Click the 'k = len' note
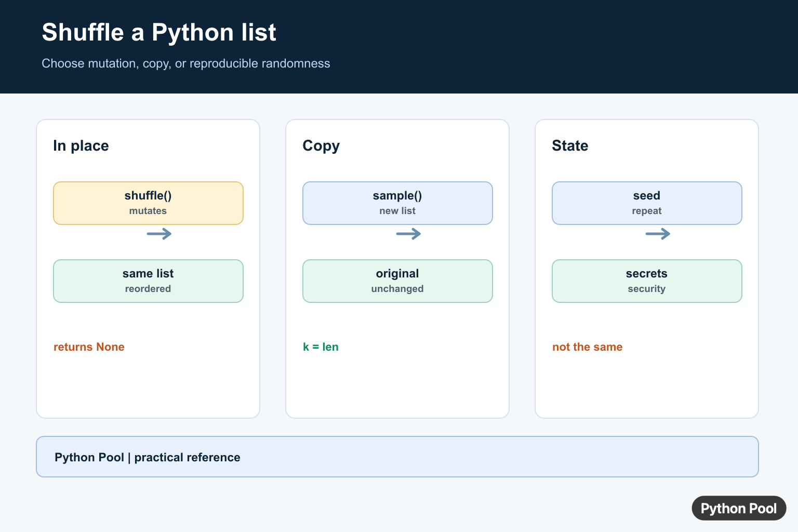This screenshot has width=798, height=532. pyautogui.click(x=321, y=347)
